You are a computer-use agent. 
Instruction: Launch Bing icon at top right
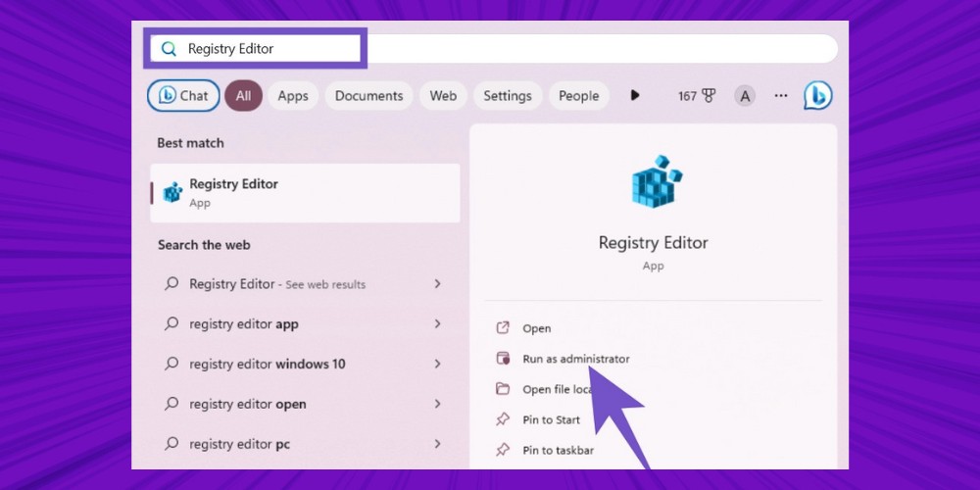[x=818, y=96]
